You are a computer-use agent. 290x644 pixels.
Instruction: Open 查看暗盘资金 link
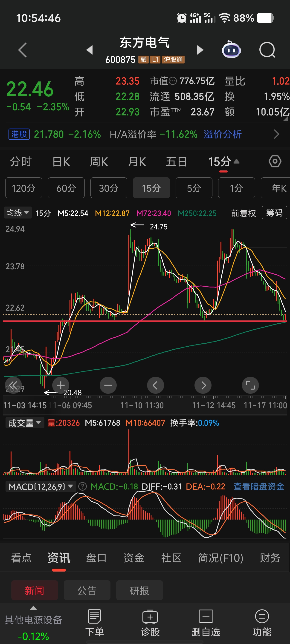coord(259,486)
